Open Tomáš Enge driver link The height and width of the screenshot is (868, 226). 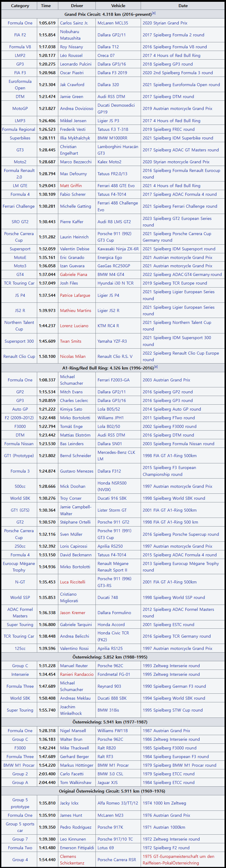coord(71,427)
